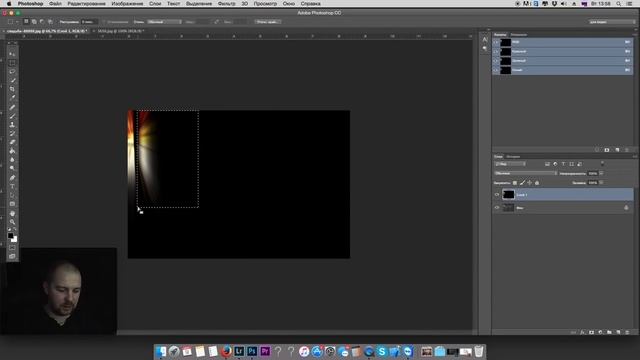The height and width of the screenshot is (360, 640).
Task: Click the foreground color swatch
Action: coord(11,236)
